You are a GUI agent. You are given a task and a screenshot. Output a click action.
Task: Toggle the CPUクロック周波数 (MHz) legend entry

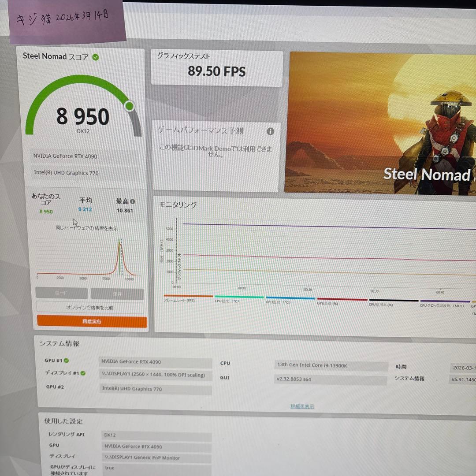[x=445, y=304]
